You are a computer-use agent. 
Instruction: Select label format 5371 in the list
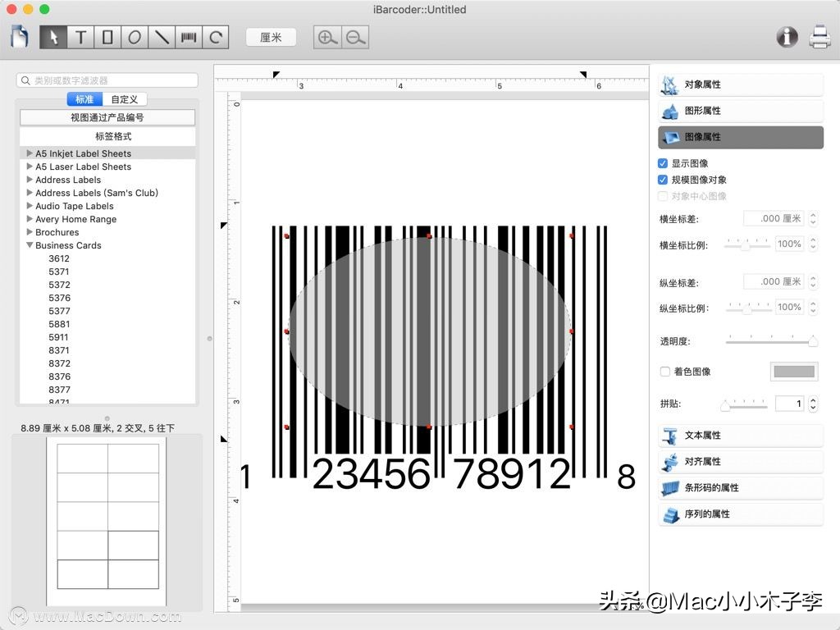click(57, 272)
